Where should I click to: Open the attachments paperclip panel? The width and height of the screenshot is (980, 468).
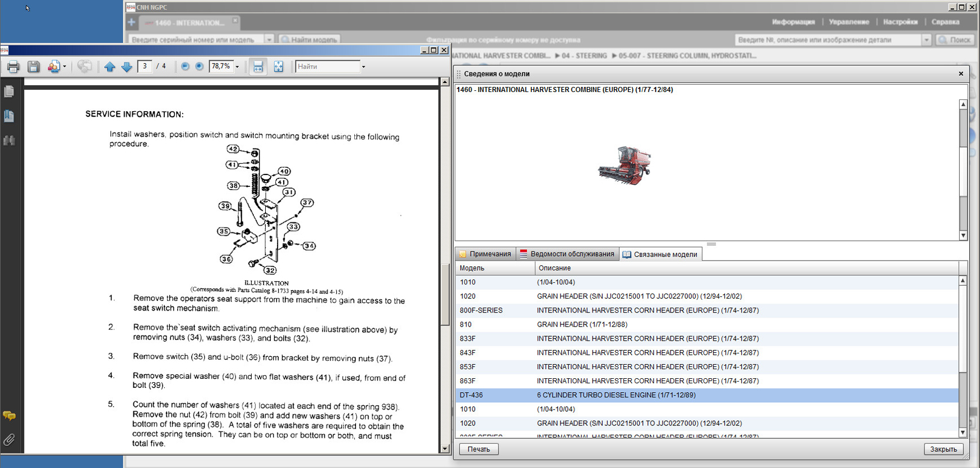point(9,439)
